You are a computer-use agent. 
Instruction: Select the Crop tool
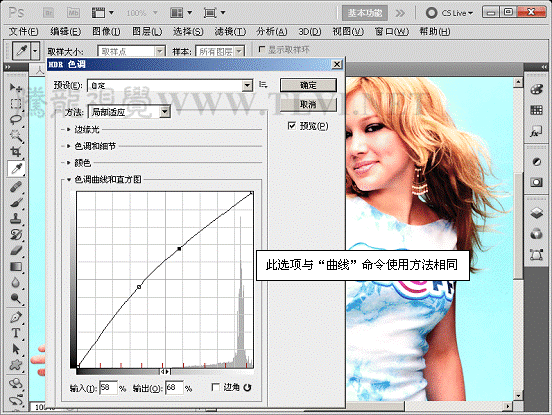(x=15, y=152)
